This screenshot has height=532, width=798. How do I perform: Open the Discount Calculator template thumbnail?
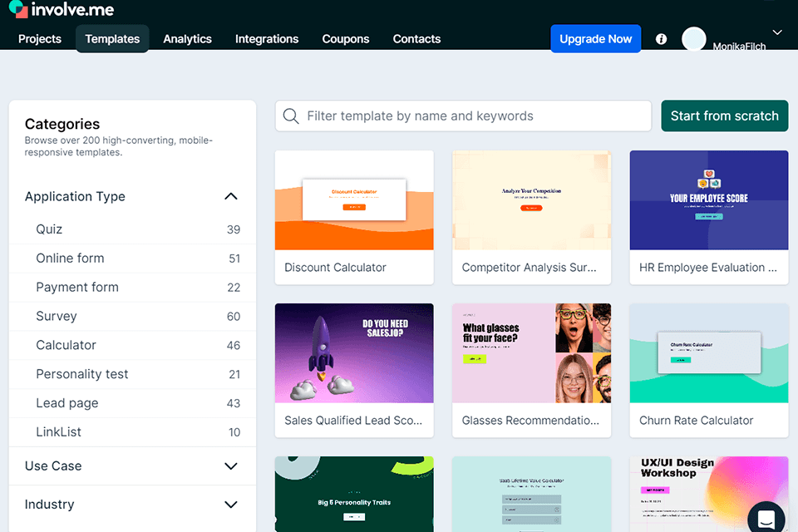pos(354,200)
